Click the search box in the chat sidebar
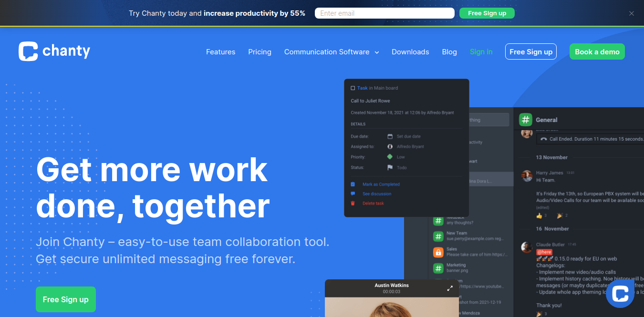This screenshot has width=644, height=317. tap(489, 120)
